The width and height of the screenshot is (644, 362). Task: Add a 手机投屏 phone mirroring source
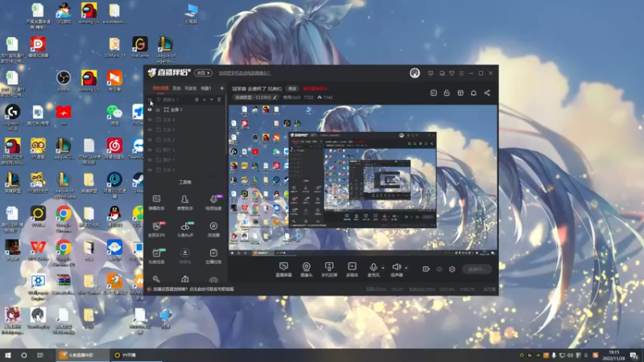click(x=329, y=269)
